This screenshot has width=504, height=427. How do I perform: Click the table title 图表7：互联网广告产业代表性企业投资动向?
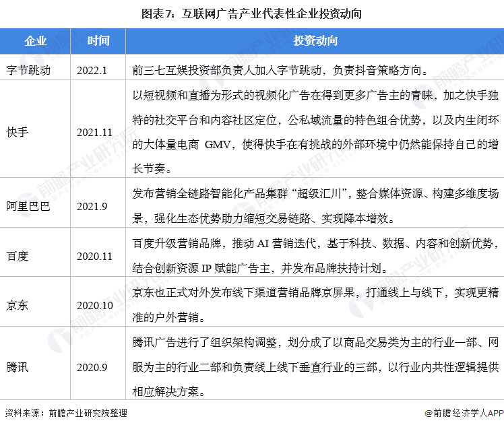[252, 14]
